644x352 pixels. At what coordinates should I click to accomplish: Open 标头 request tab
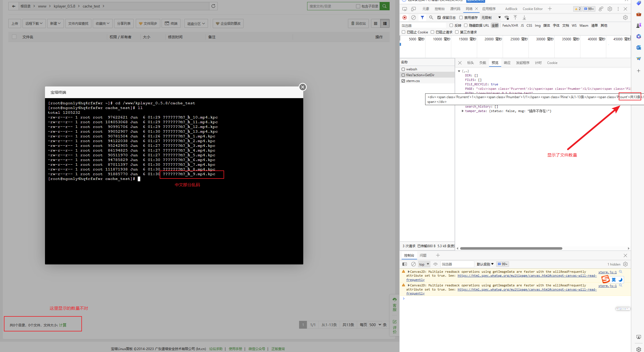470,63
